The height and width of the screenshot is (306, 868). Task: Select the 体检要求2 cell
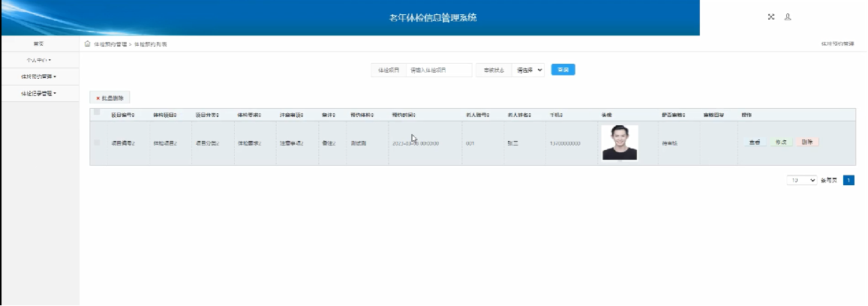pyautogui.click(x=249, y=143)
